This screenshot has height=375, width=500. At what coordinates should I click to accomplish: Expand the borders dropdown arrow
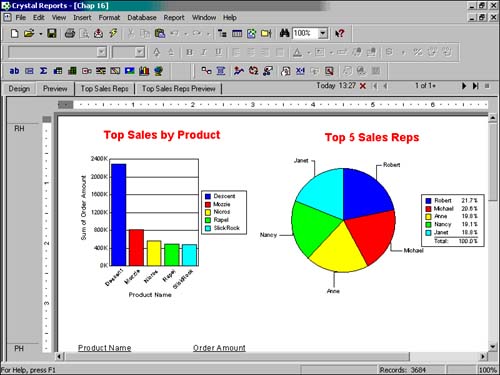[x=331, y=52]
